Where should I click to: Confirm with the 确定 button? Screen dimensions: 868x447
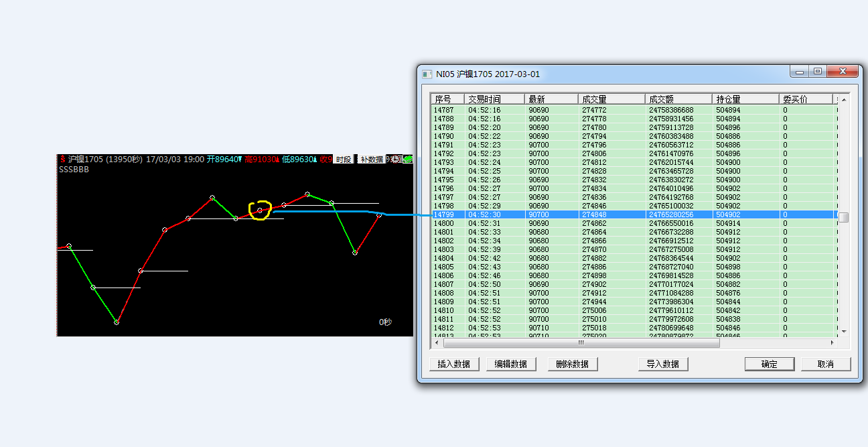[770, 364]
